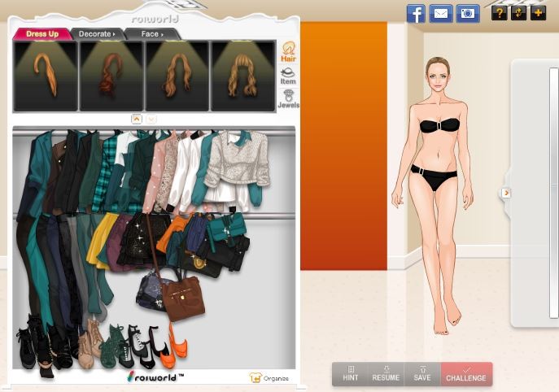Viewport: 559px width, 392px height.
Task: Click the email envelope icon
Action: click(441, 14)
